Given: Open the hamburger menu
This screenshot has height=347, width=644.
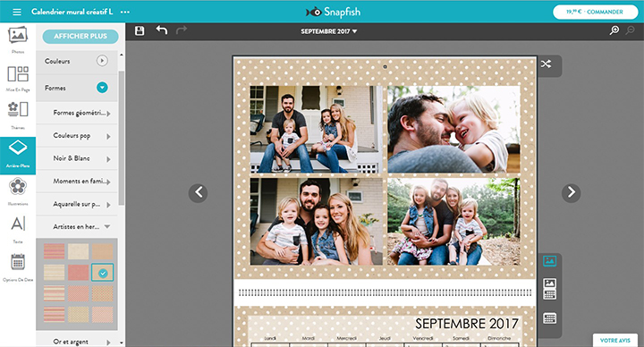Looking at the screenshot, I should (17, 12).
